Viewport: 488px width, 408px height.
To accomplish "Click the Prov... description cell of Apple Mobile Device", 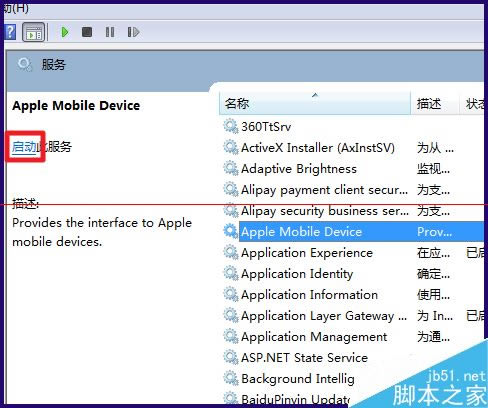I will point(434,232).
